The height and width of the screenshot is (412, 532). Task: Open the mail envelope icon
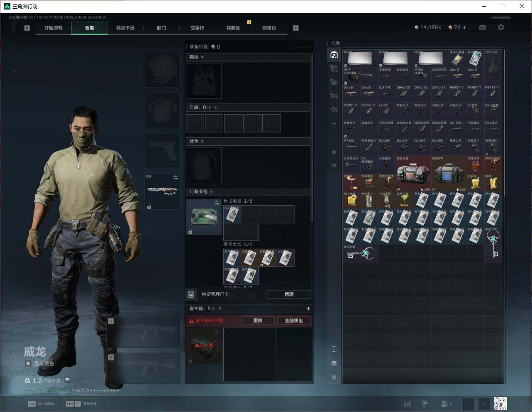483,27
